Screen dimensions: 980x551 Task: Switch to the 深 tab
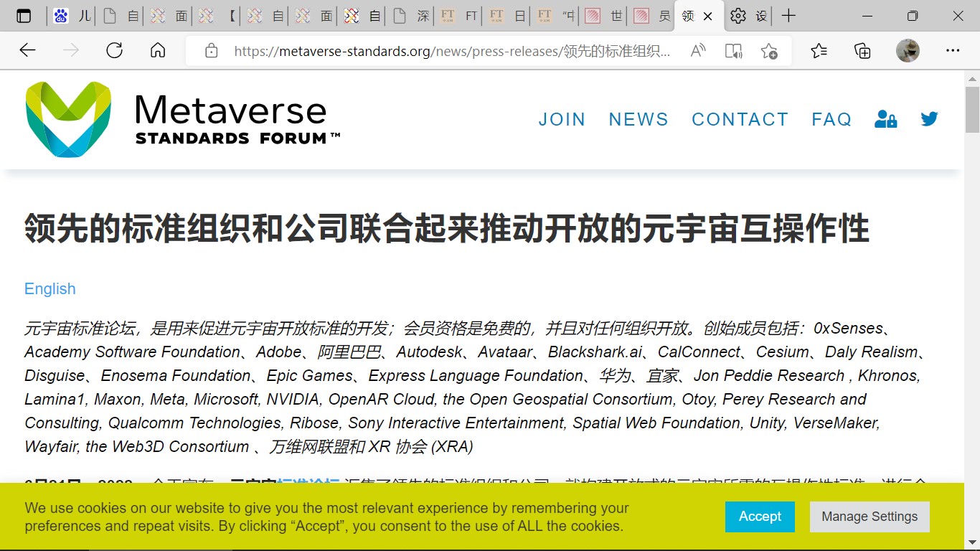coord(410,16)
